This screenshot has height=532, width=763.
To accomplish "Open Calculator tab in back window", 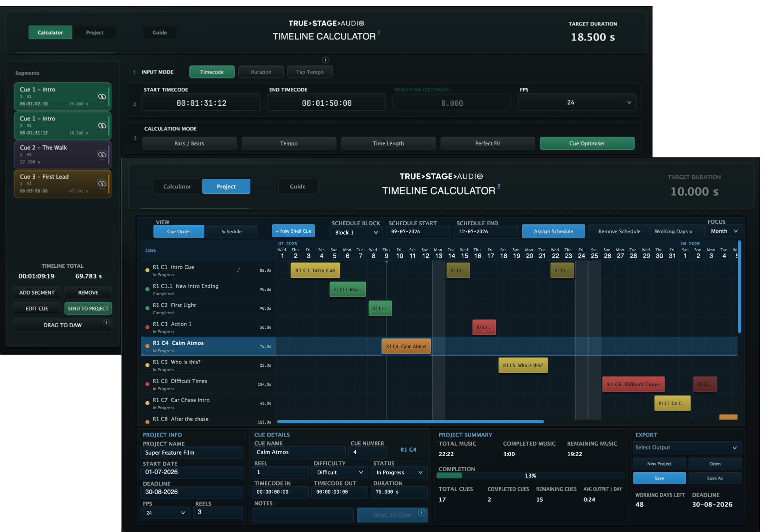I will [x=50, y=32].
